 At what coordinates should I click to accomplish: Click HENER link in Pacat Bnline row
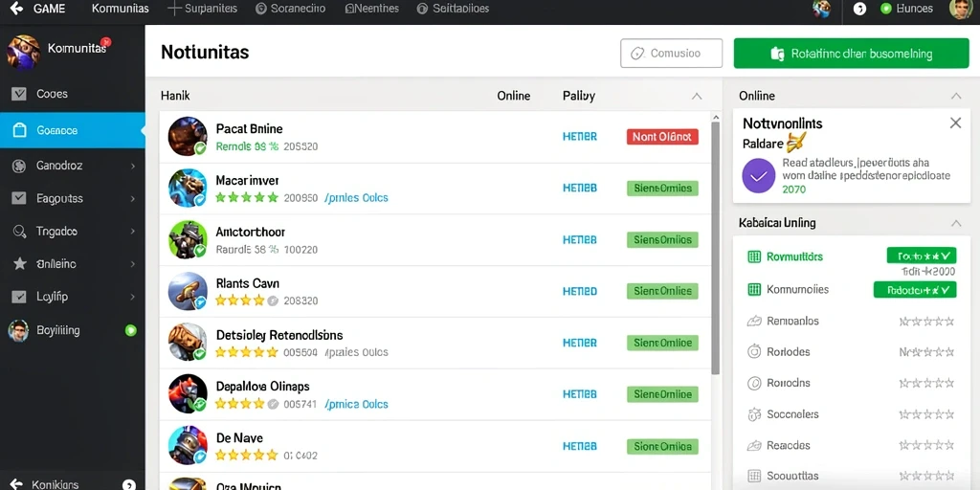(x=579, y=136)
